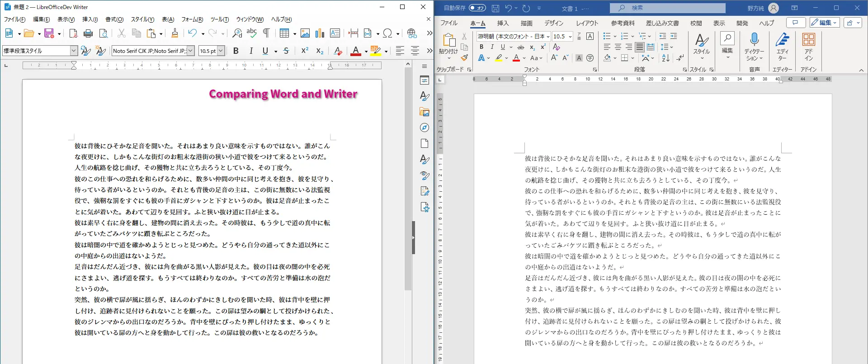
Task: Open font size 10.5 pt dropdown in Writer
Action: [x=221, y=51]
